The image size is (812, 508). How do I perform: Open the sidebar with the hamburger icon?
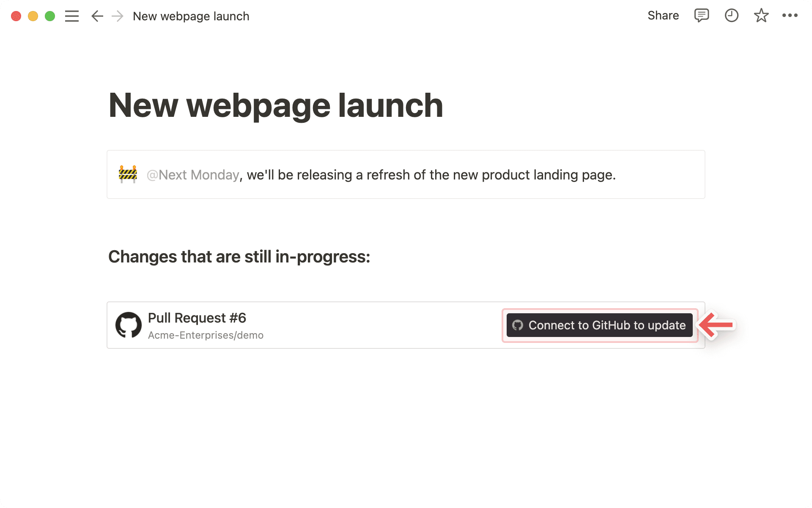click(x=72, y=16)
